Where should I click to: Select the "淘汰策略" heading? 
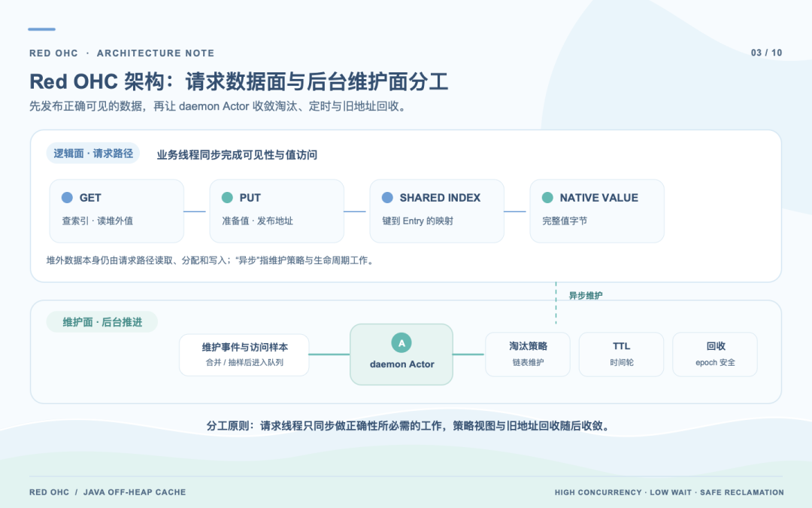(x=528, y=346)
